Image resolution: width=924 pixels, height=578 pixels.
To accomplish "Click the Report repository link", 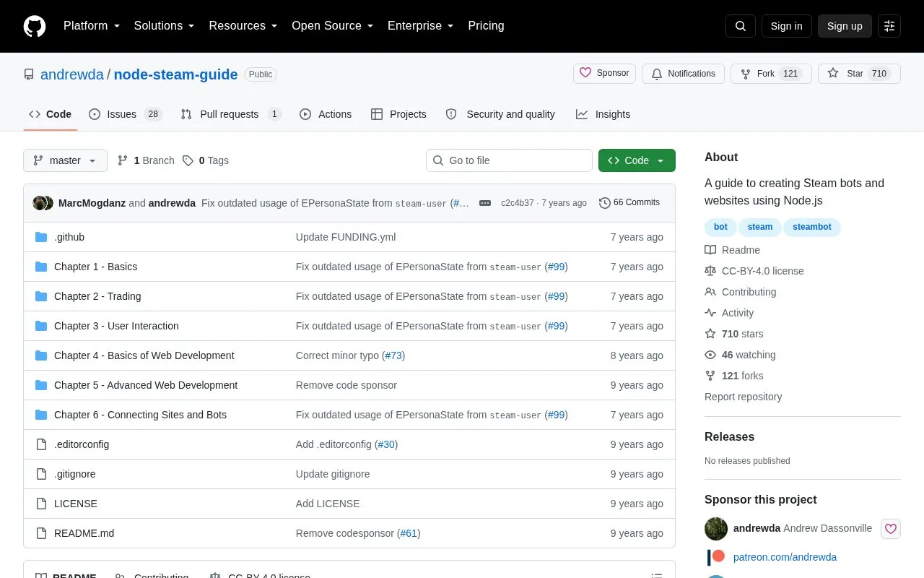I will (x=743, y=397).
